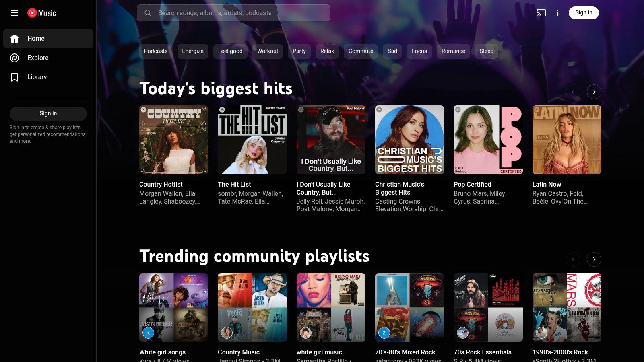644x362 pixels.
Task: Click the search magnifier icon
Action: (x=148, y=13)
